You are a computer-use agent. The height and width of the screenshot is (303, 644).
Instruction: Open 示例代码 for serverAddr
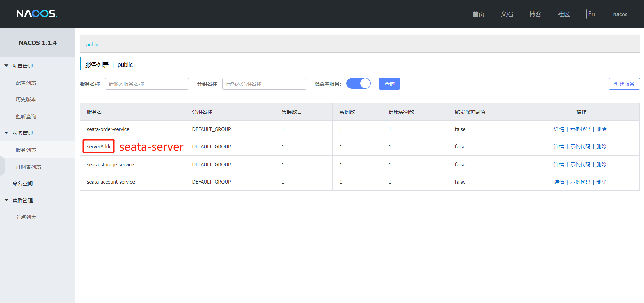pos(580,147)
